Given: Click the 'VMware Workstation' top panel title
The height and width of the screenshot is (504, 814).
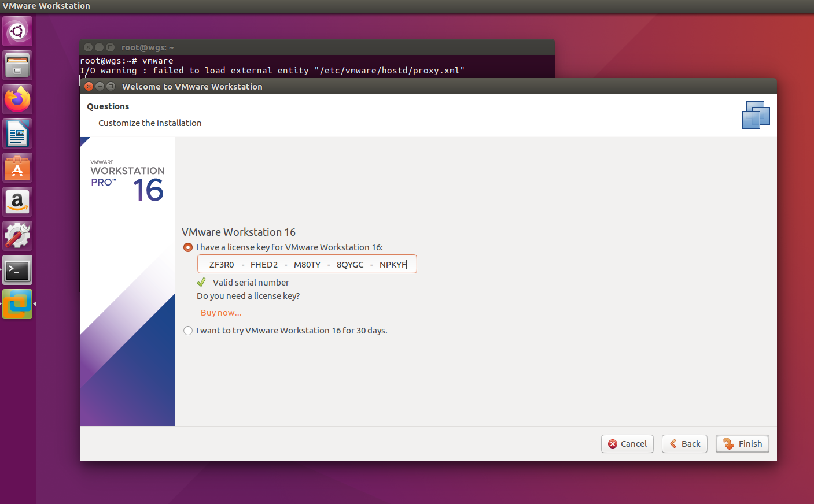Looking at the screenshot, I should click(46, 6).
